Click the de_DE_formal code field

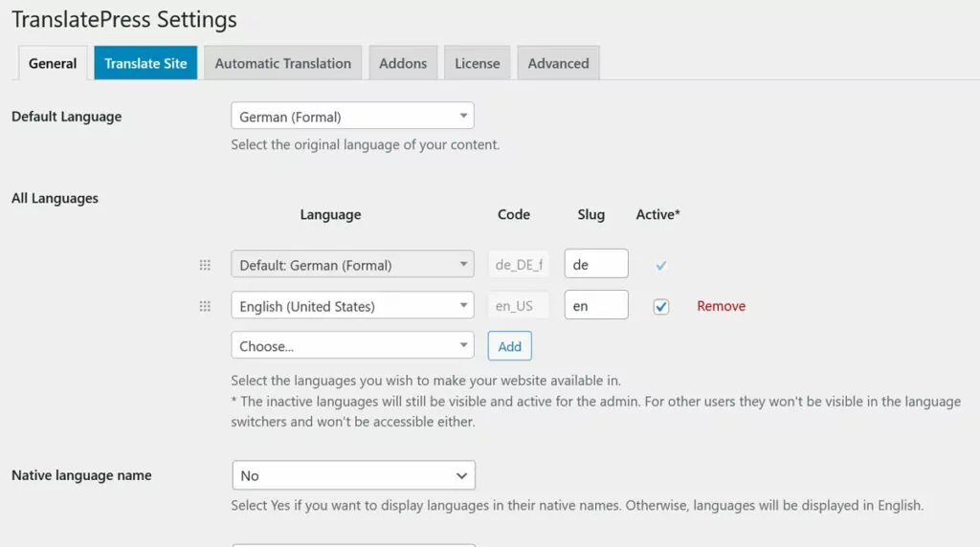click(x=519, y=265)
